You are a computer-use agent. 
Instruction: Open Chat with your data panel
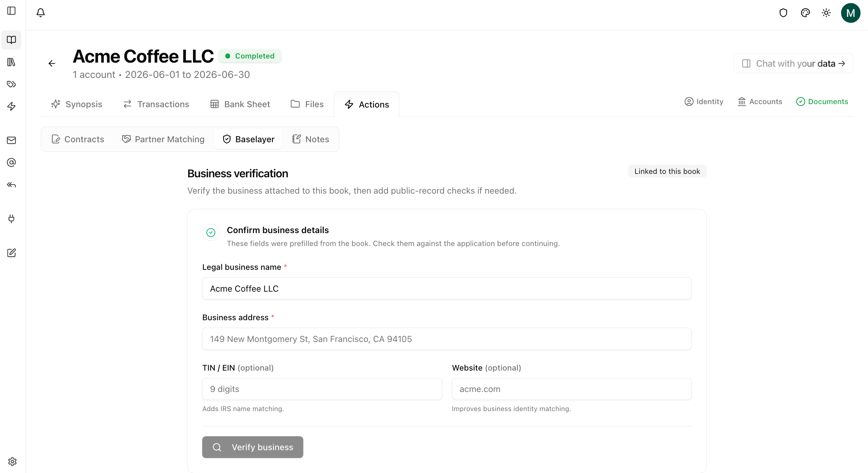point(793,63)
